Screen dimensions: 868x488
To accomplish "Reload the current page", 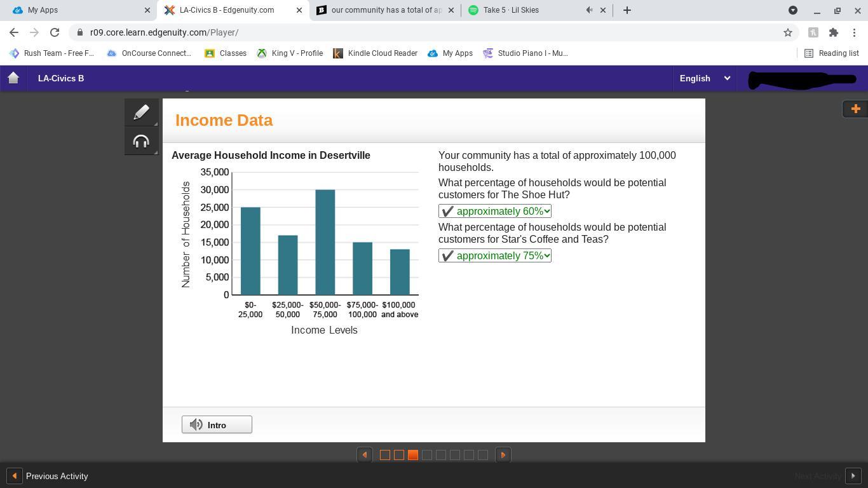I will [55, 32].
